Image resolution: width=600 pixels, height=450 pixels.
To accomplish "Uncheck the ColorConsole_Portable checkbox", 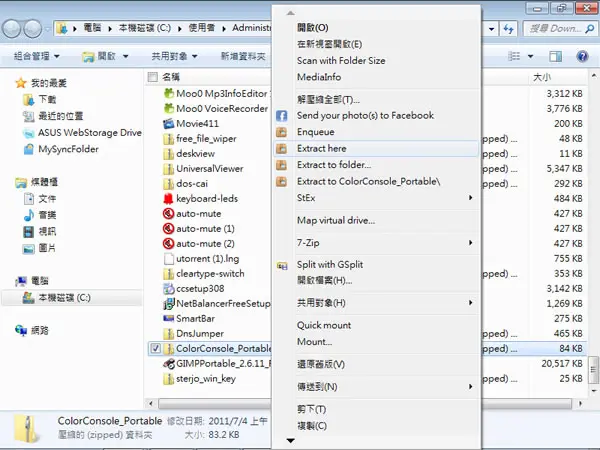I will (x=155, y=349).
